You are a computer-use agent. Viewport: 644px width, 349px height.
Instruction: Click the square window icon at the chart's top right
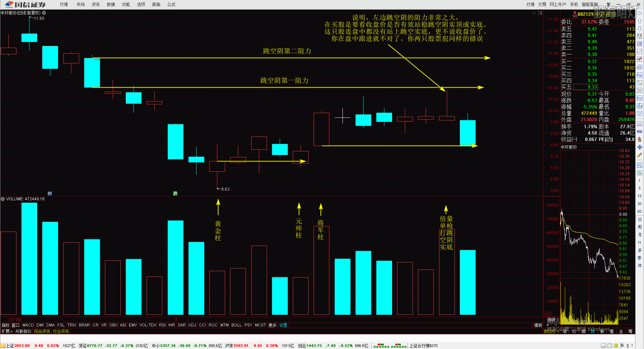(x=540, y=13)
